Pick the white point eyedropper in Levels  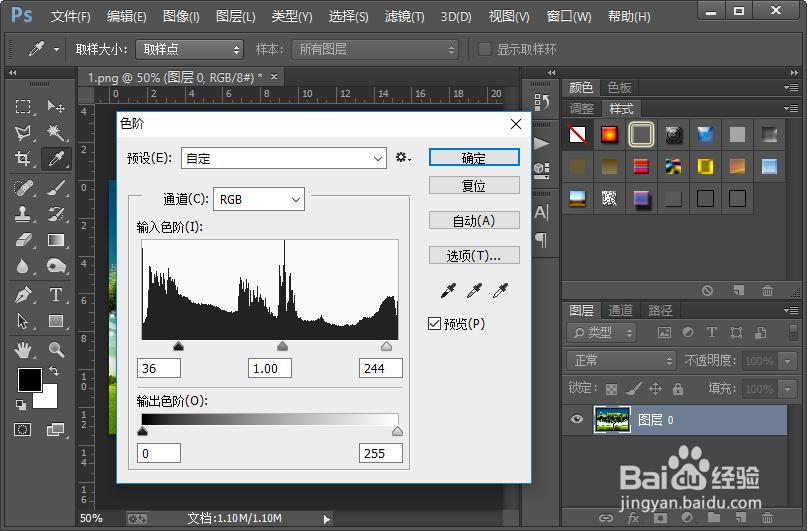[500, 291]
